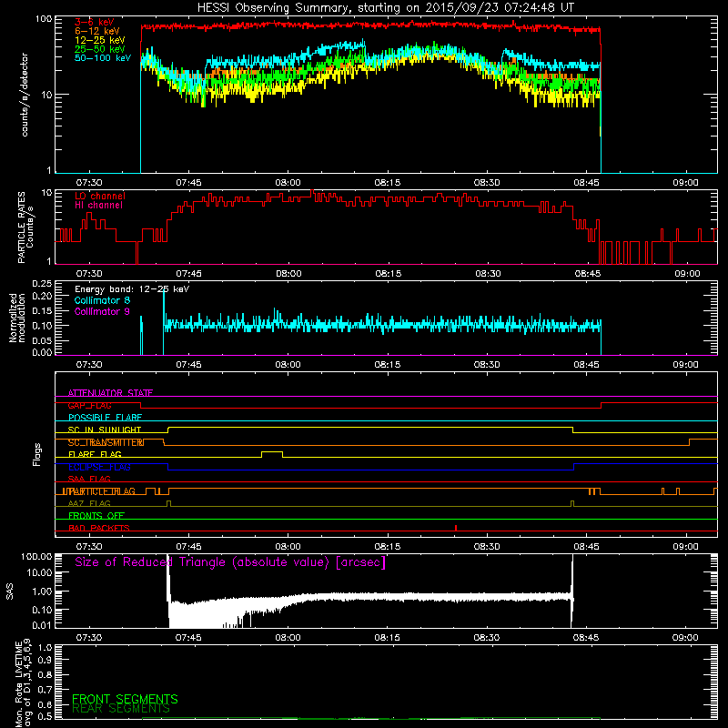Click the 'Energy band: 12-25 keV' caption
The width and height of the screenshot is (728, 728).
pos(132,289)
